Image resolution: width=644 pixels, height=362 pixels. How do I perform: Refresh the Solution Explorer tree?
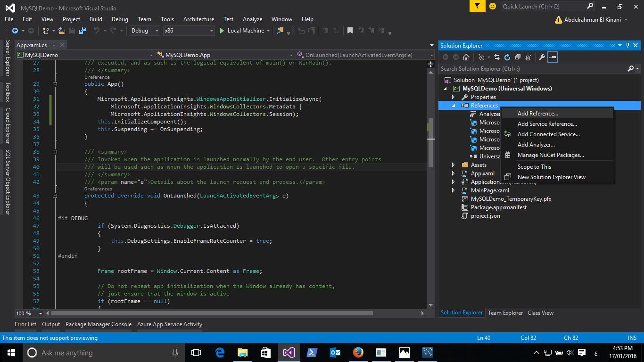pos(507,57)
